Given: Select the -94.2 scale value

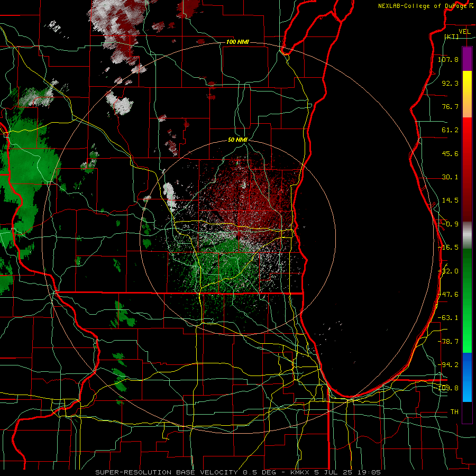Looking at the screenshot, I should point(448,365).
